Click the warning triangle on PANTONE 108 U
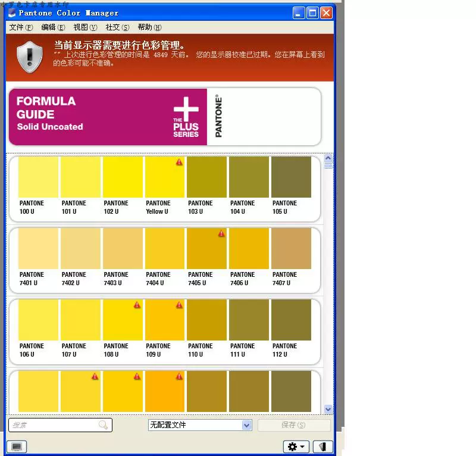Viewport: 476px width, 456px height. pos(136,305)
